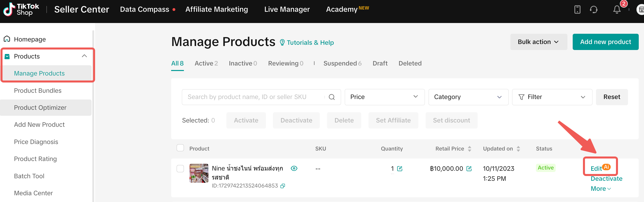Select the Nine product row checkbox

(180, 168)
